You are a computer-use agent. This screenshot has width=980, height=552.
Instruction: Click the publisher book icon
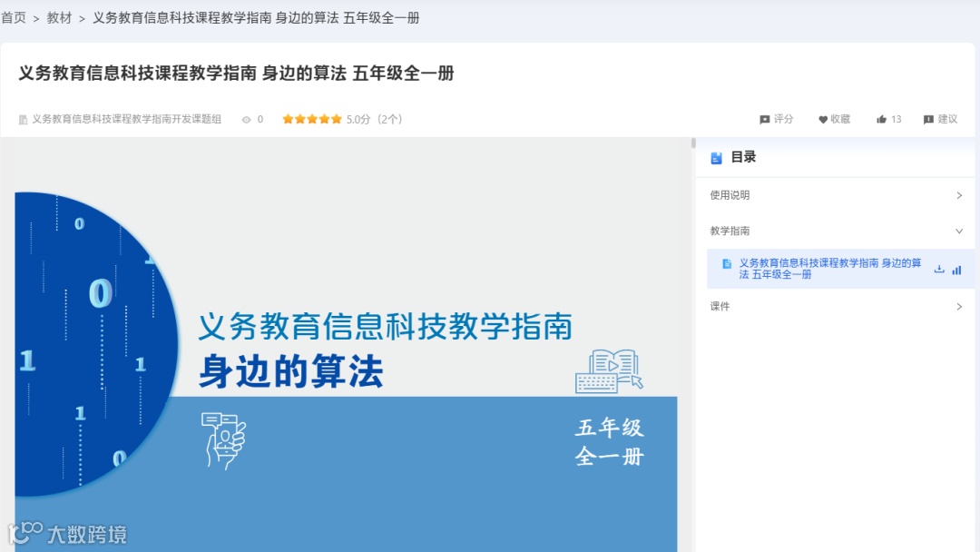click(23, 120)
